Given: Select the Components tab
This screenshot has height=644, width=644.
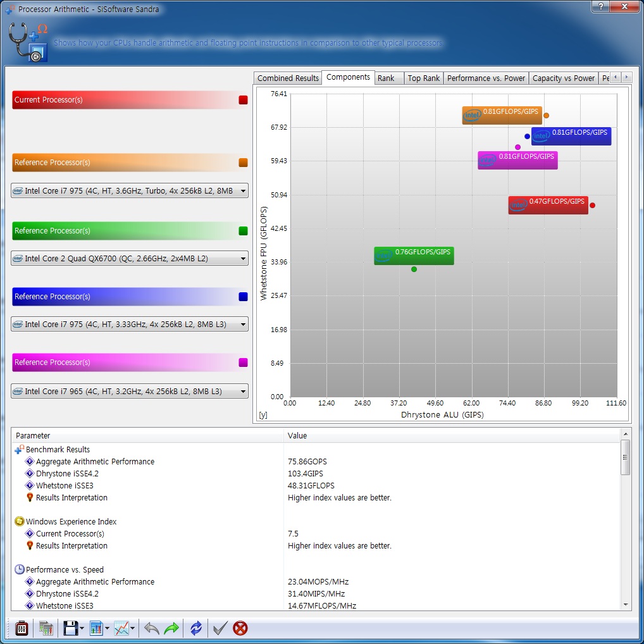Looking at the screenshot, I should click(348, 77).
